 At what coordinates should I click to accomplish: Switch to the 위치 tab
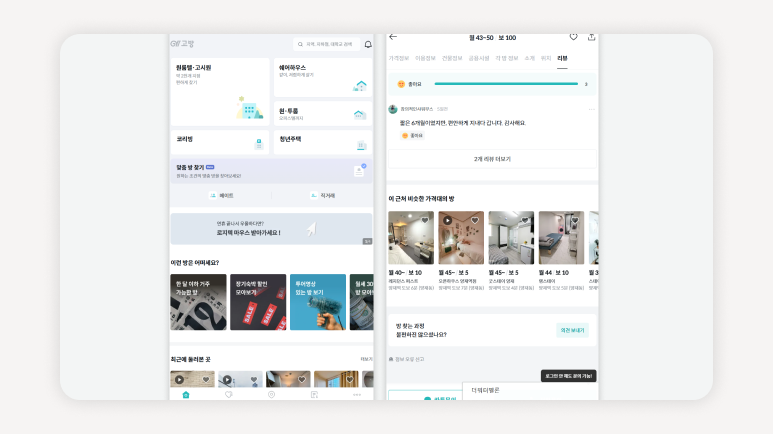[x=546, y=58]
